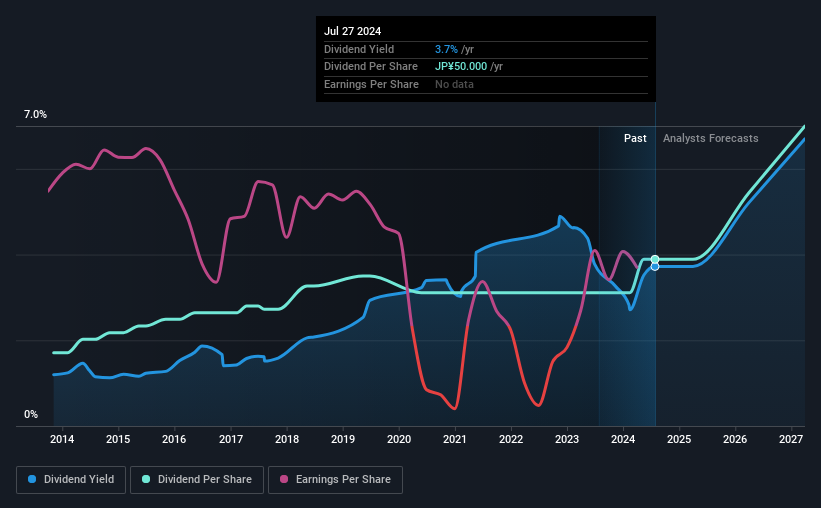Click the 2017 label on the x-axis
Screen dimensions: 821x508
click(x=230, y=439)
